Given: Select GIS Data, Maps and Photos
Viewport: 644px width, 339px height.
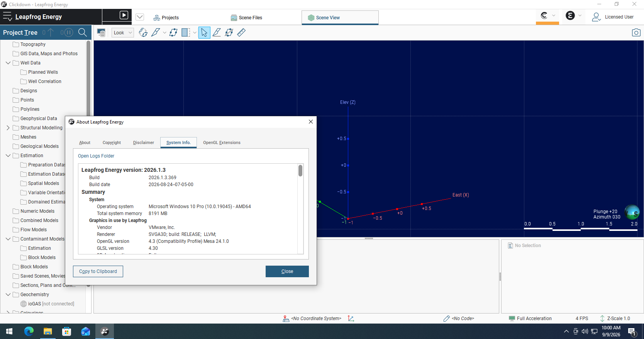Looking at the screenshot, I should tap(49, 54).
